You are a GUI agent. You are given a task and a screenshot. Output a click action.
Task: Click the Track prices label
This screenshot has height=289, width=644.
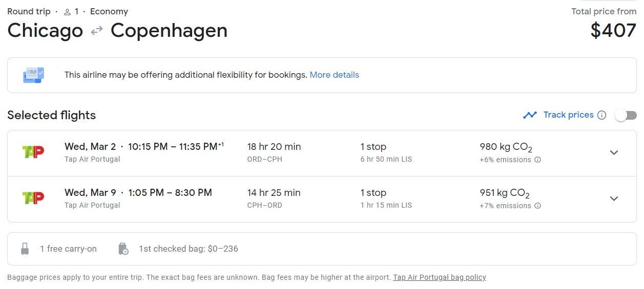pos(569,115)
